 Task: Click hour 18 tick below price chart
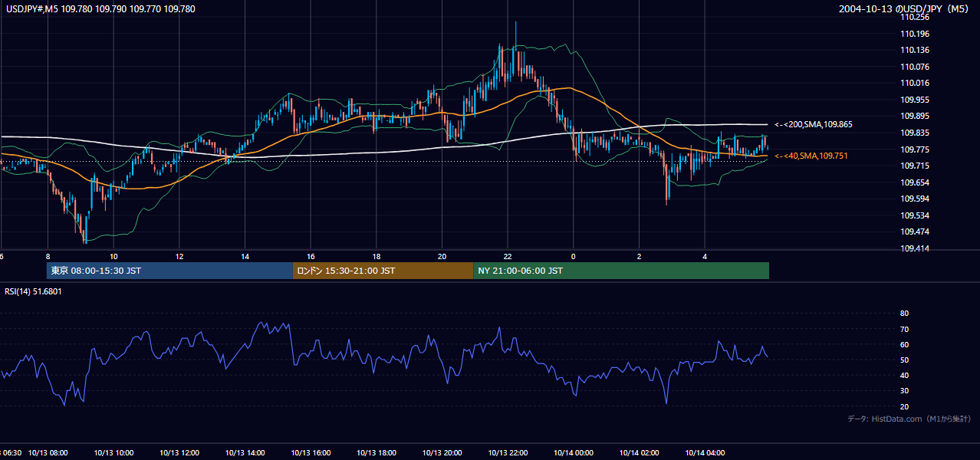tap(377, 256)
